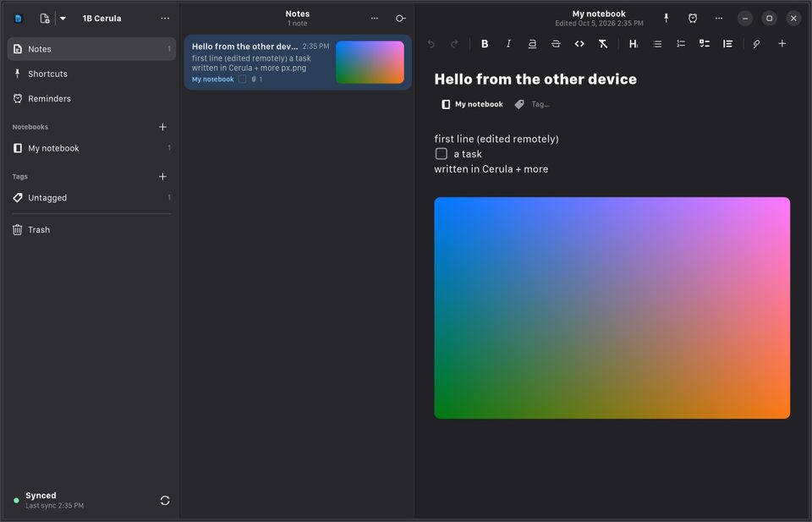The height and width of the screenshot is (522, 812).
Task: Open the note more options menu
Action: (x=719, y=18)
